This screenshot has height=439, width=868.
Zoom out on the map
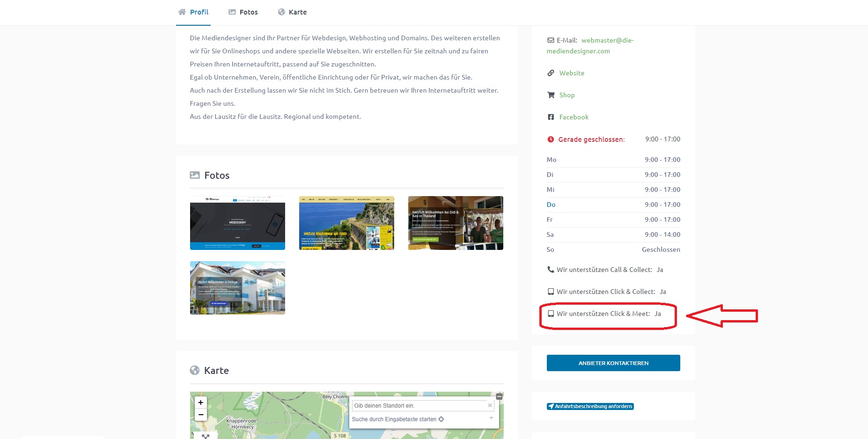tap(200, 415)
